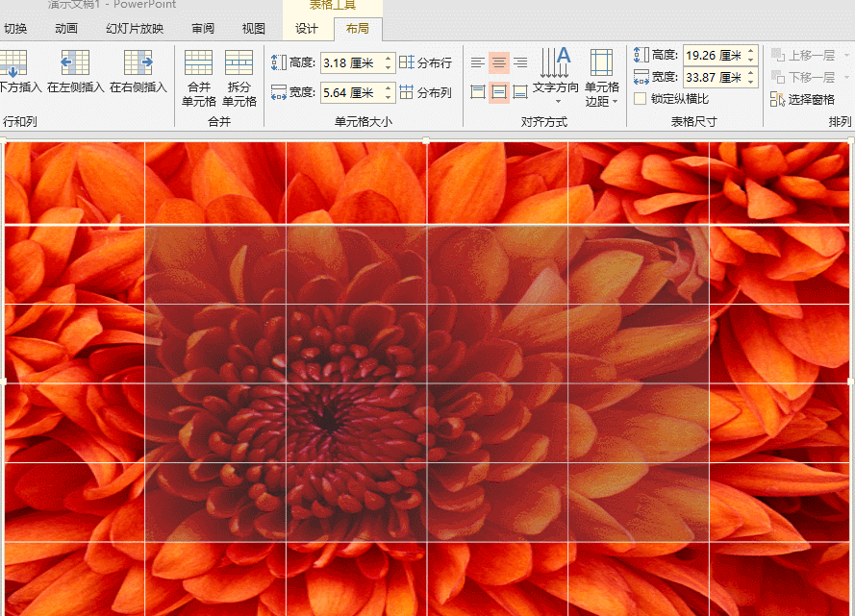Click Distribute Rows (分布行) button
Viewport: 855px width, 616px height.
click(426, 62)
